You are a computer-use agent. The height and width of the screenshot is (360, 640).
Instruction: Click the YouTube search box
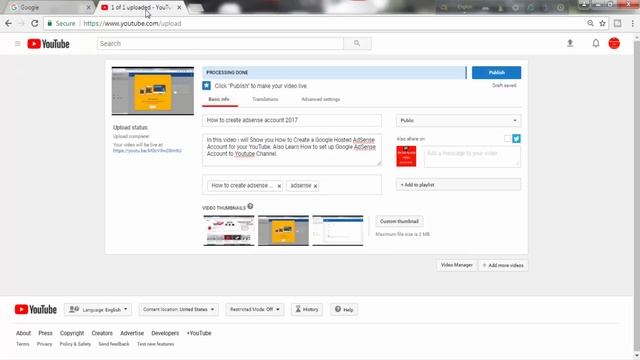pos(220,43)
